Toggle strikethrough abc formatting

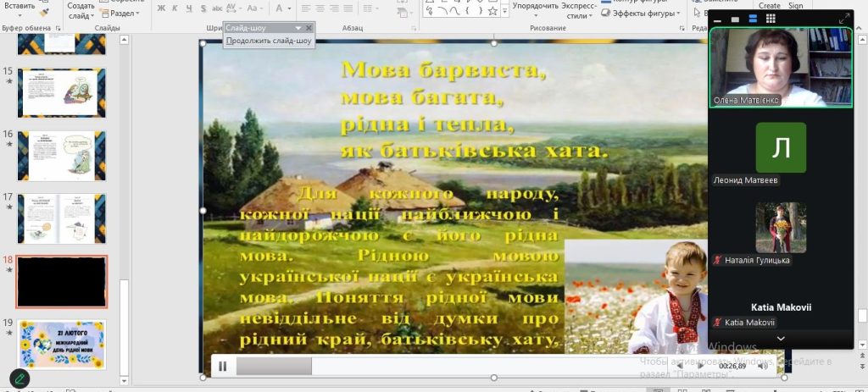[x=217, y=8]
